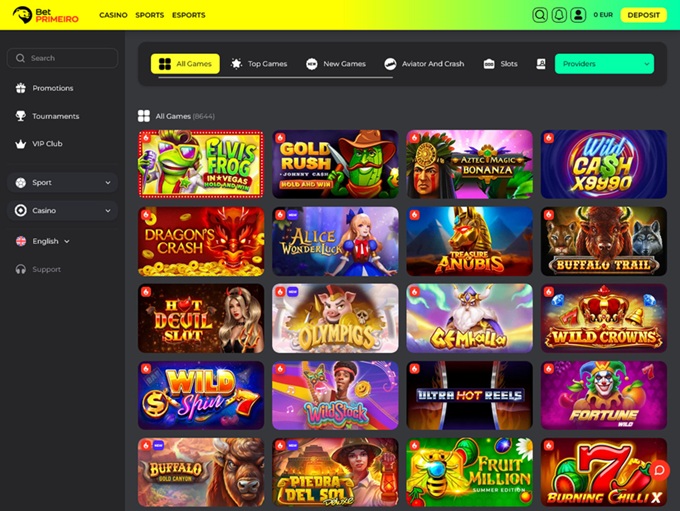Viewport: 680px width, 511px height.
Task: Select the Slots category tab
Action: [501, 64]
